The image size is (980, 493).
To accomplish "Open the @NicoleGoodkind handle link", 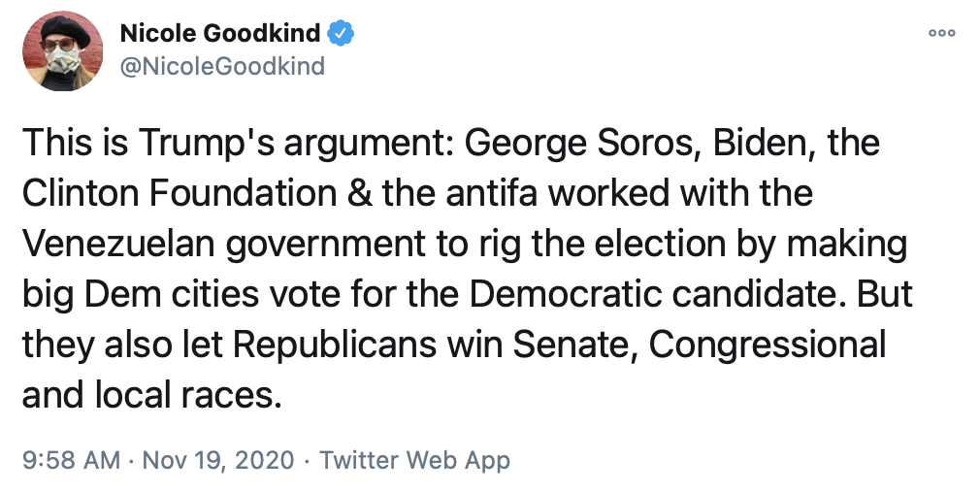I will [x=221, y=66].
